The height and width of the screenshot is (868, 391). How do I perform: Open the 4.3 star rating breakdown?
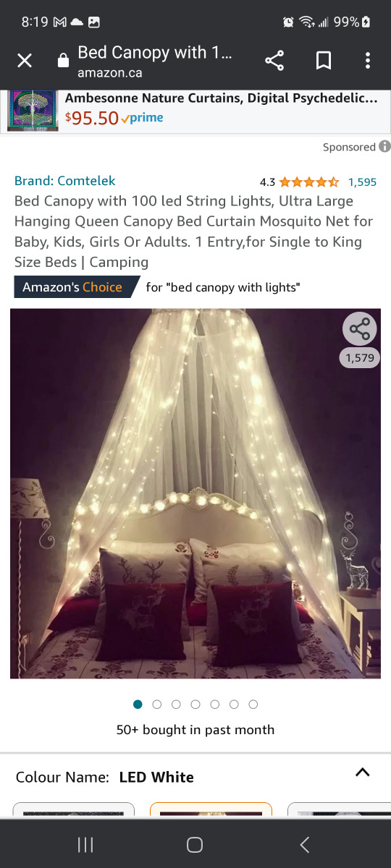pyautogui.click(x=299, y=182)
